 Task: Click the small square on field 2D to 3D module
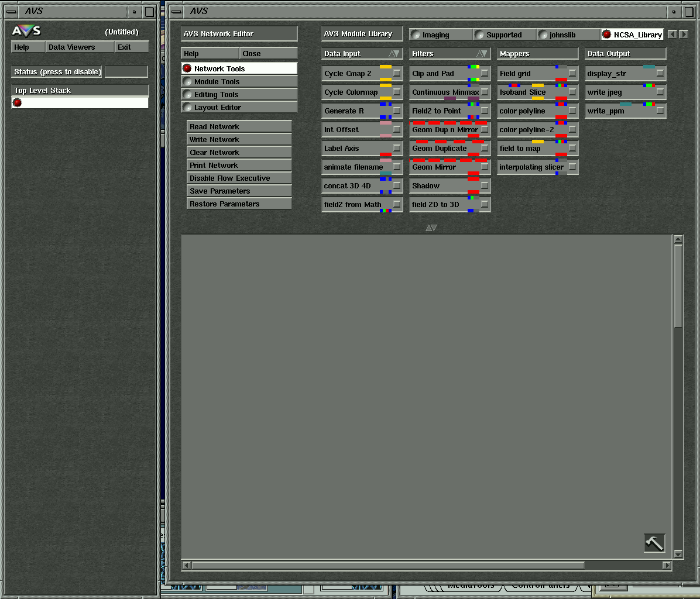pos(485,204)
